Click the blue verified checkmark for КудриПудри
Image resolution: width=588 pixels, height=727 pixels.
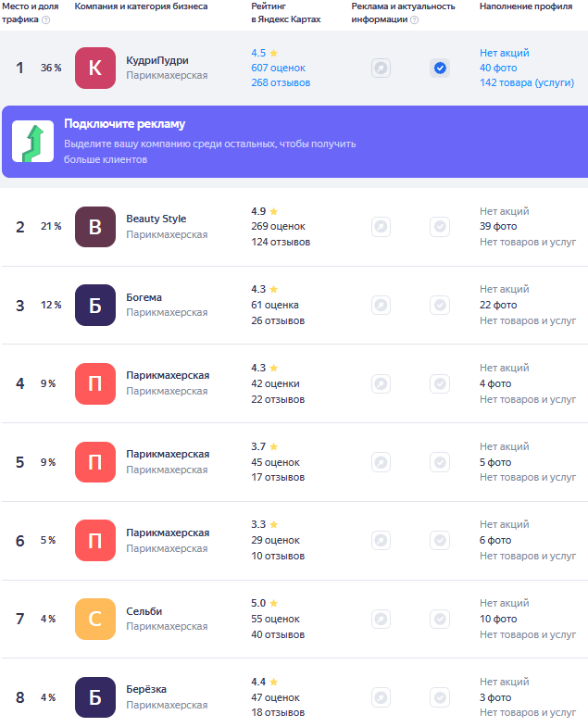(x=440, y=69)
